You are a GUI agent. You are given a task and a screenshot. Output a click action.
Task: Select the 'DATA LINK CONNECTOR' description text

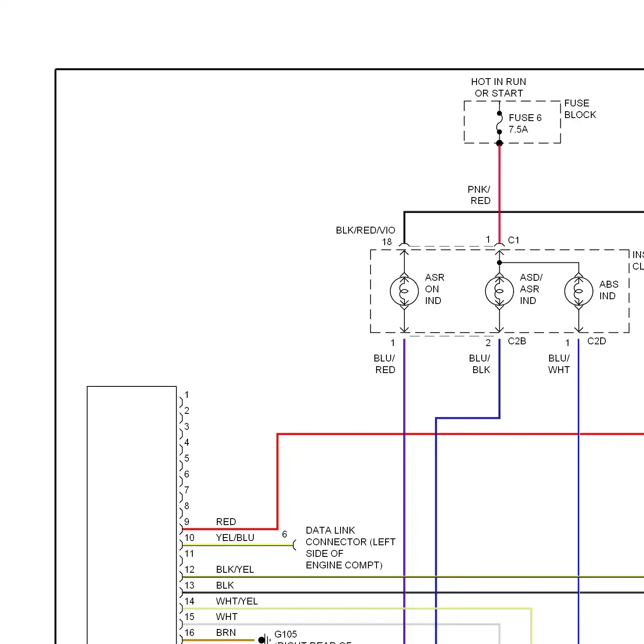click(350, 547)
